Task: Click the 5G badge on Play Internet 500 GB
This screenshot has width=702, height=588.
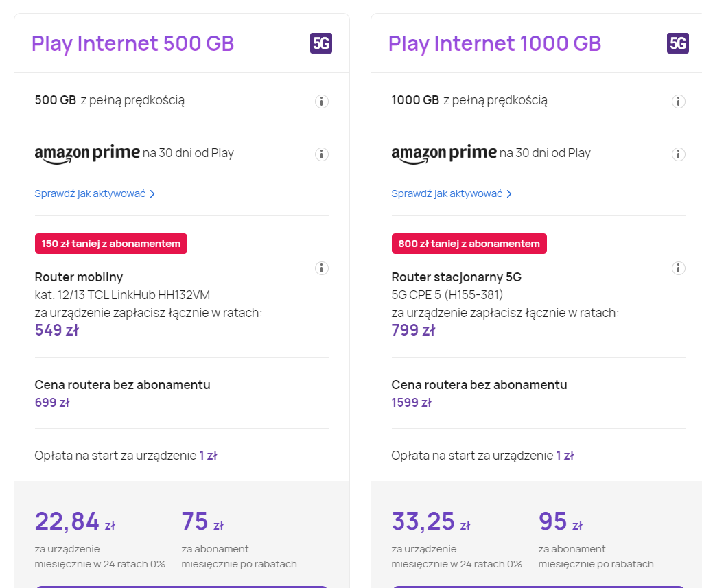Action: (320, 43)
